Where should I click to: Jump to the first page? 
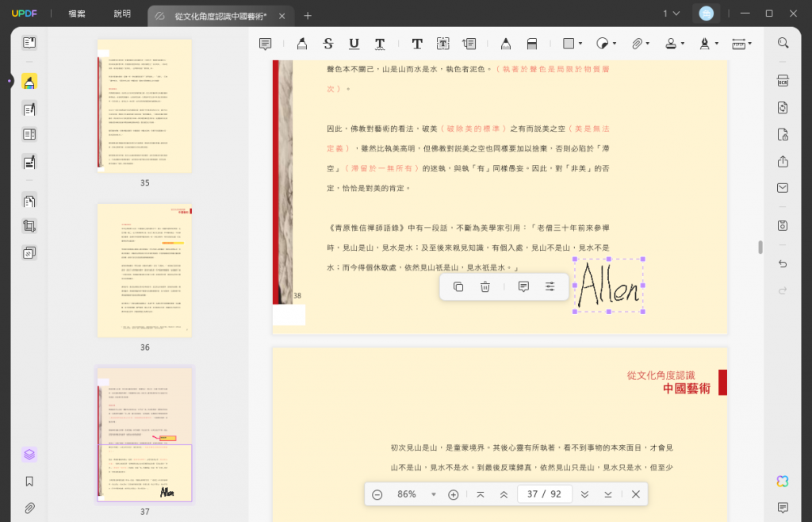click(x=480, y=494)
